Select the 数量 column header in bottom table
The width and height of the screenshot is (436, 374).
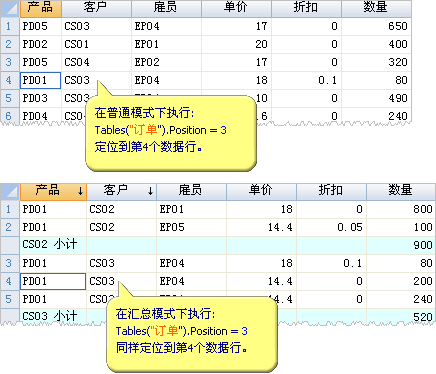(401, 192)
